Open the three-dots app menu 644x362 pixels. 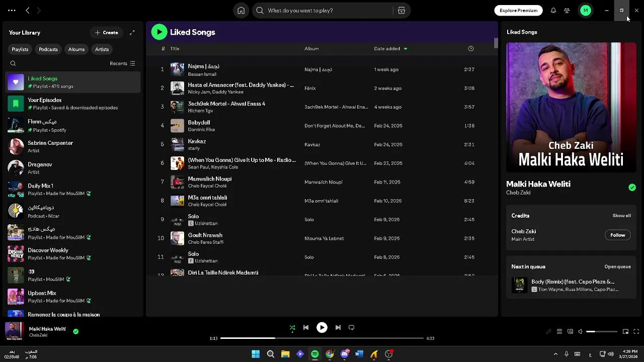pyautogui.click(x=12, y=11)
